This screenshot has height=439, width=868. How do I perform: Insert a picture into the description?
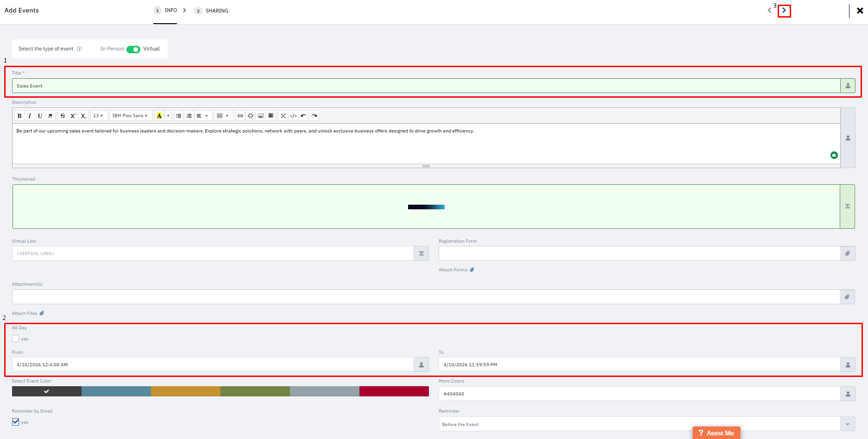coord(261,116)
